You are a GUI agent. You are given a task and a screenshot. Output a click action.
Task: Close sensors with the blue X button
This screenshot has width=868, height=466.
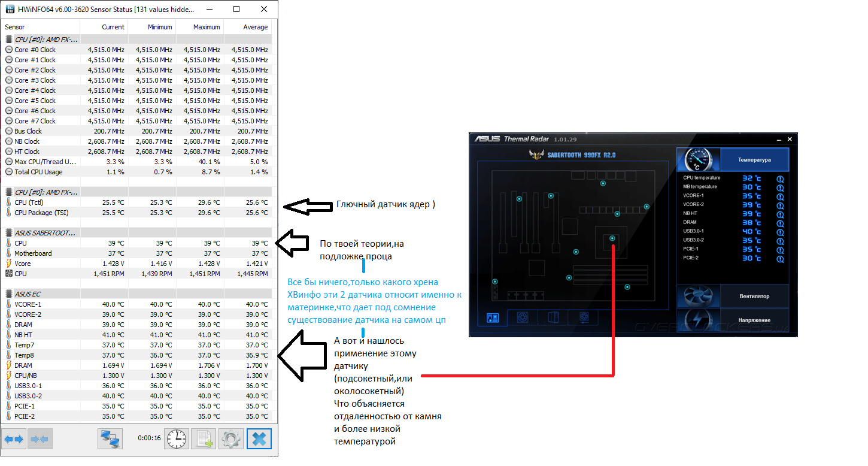click(259, 439)
